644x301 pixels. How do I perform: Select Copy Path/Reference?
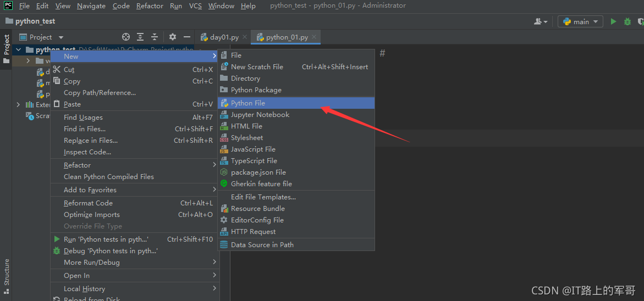click(x=134, y=93)
